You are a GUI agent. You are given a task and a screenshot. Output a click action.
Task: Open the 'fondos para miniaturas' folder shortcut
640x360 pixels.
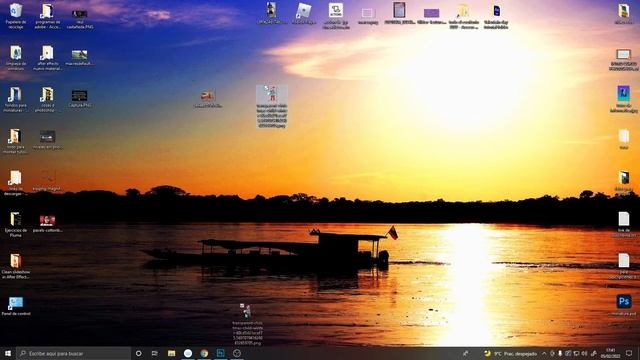click(x=16, y=100)
